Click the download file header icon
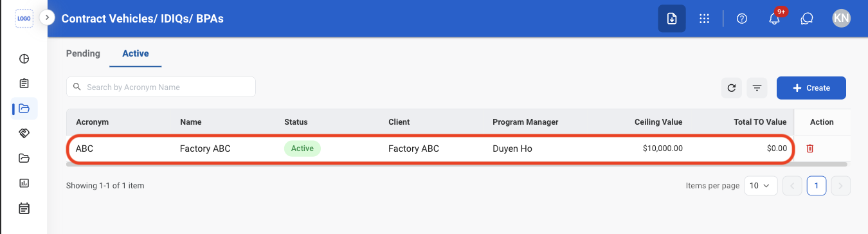The height and width of the screenshot is (234, 868). pyautogui.click(x=671, y=19)
